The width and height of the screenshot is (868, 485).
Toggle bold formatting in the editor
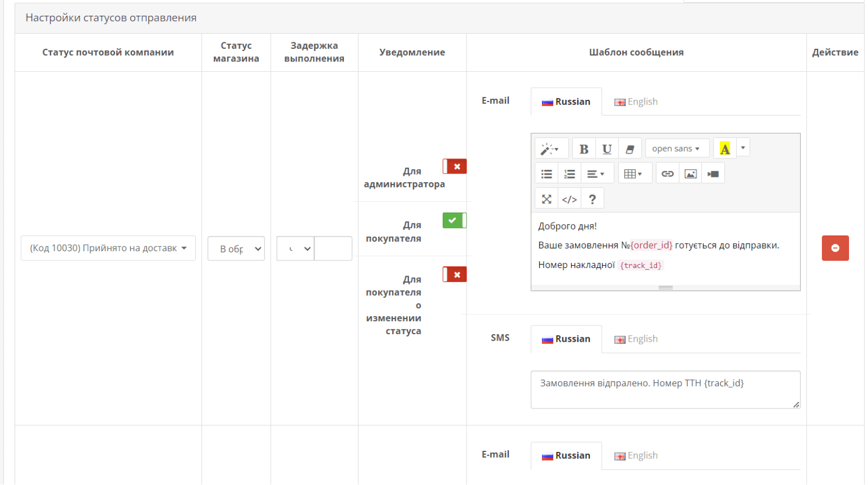584,148
